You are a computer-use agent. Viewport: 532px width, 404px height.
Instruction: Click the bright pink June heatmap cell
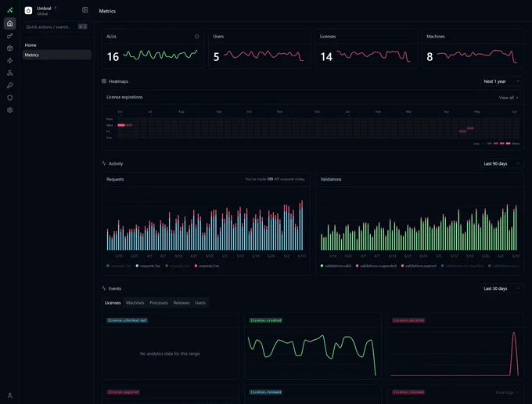(x=121, y=125)
